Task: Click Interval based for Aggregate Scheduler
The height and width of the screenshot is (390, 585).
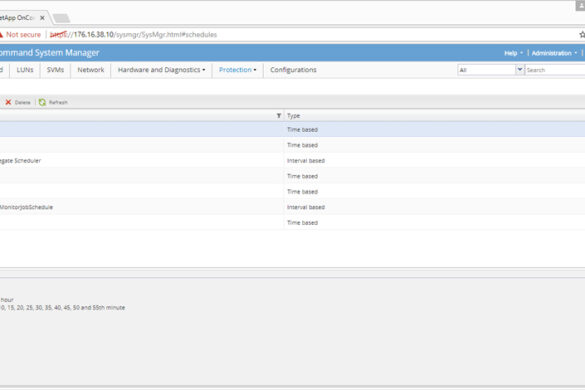Action: coord(306,160)
